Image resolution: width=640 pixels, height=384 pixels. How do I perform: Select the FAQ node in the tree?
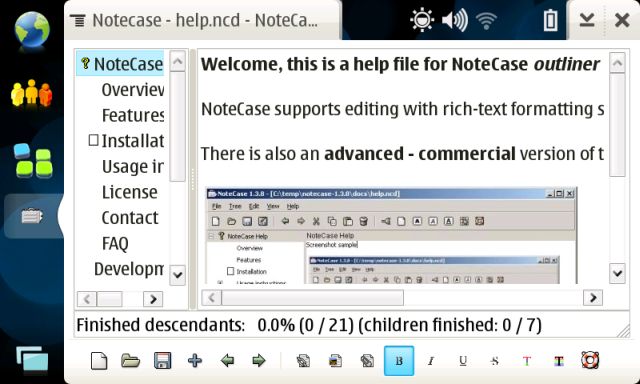coord(115,244)
